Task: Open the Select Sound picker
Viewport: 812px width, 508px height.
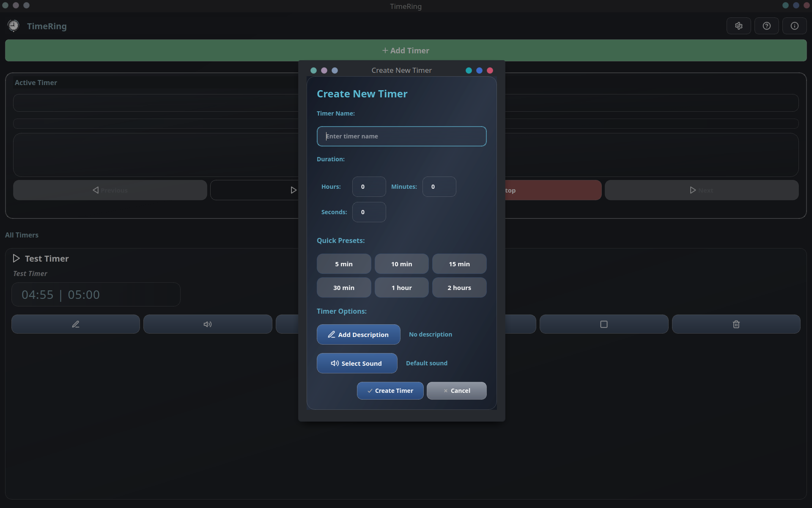Action: (357, 363)
